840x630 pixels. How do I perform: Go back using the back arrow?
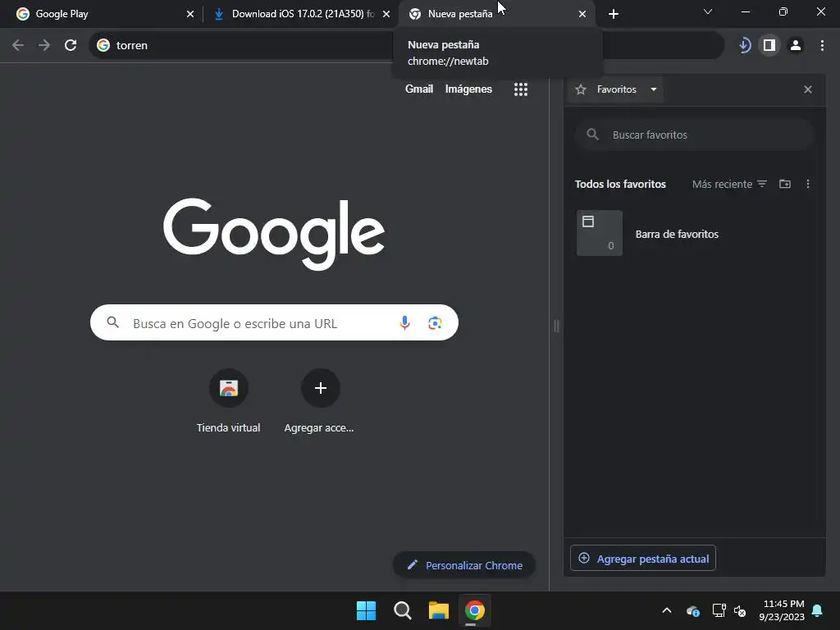(18, 46)
